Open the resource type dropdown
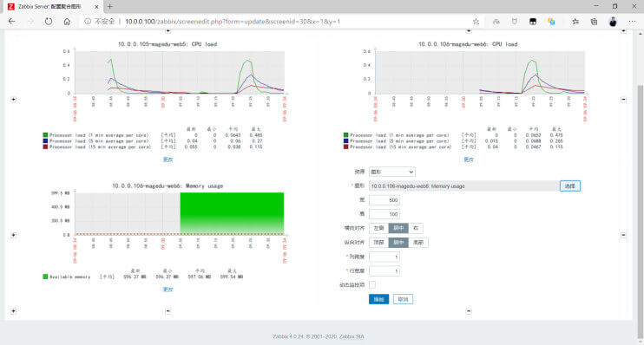This screenshot has width=644, height=345. pos(391,172)
